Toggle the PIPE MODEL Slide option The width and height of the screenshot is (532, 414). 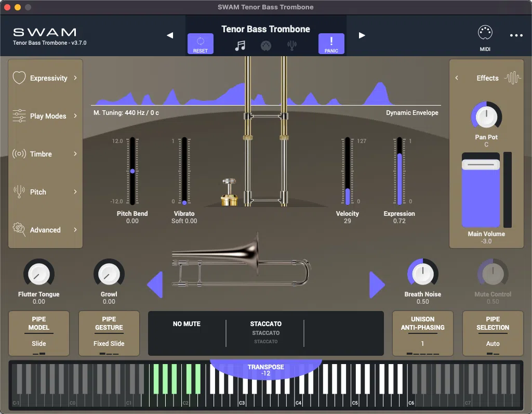(38, 333)
